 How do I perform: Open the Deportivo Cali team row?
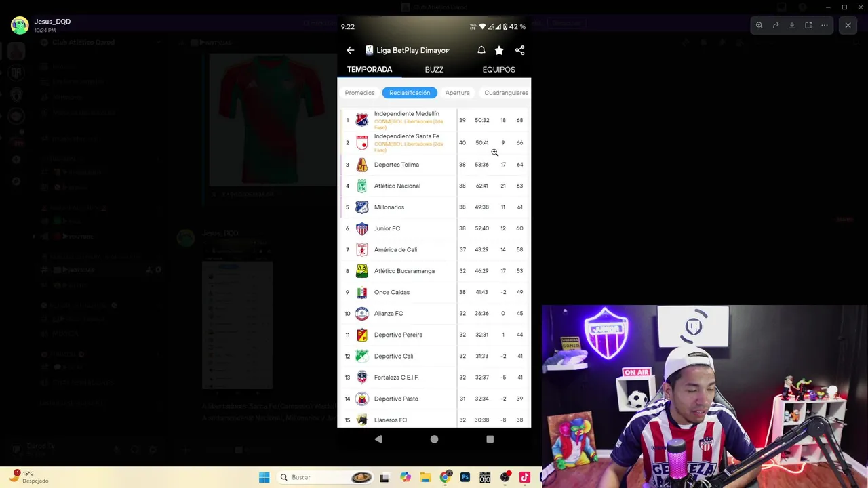pos(434,356)
